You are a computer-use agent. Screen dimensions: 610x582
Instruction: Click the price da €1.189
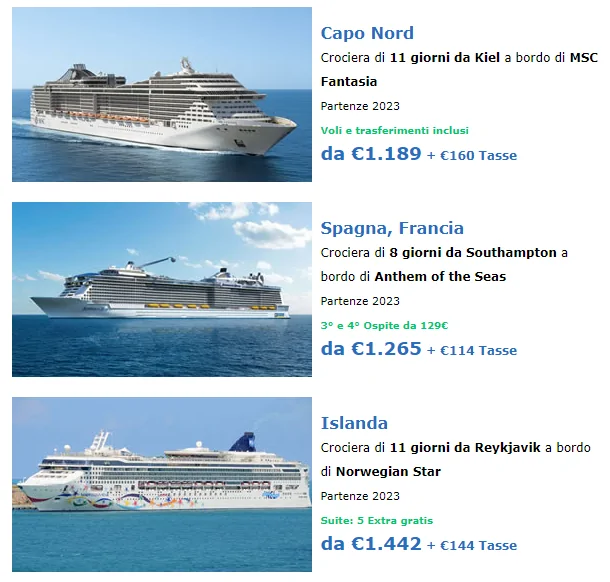click(371, 154)
